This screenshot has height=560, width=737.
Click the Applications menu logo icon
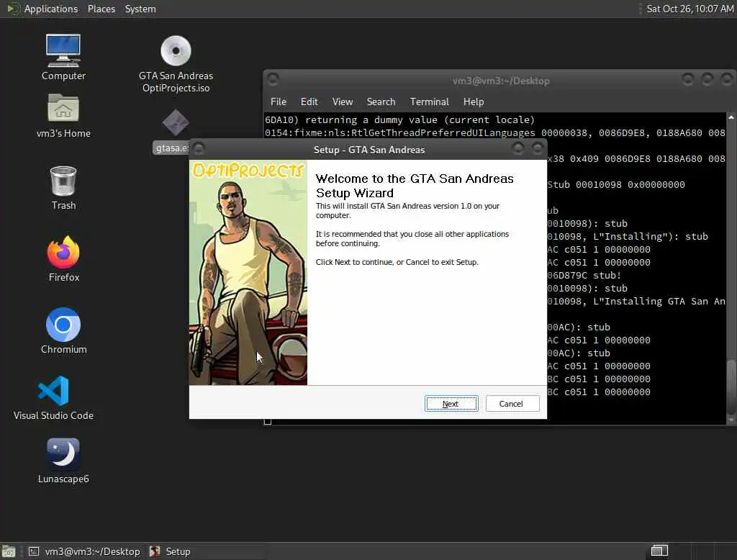point(13,9)
